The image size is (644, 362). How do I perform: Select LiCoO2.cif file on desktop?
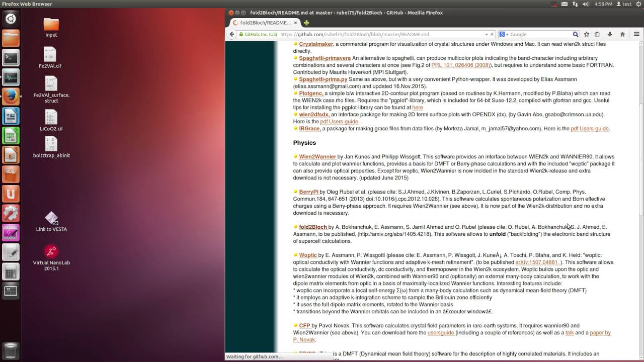pos(51,121)
